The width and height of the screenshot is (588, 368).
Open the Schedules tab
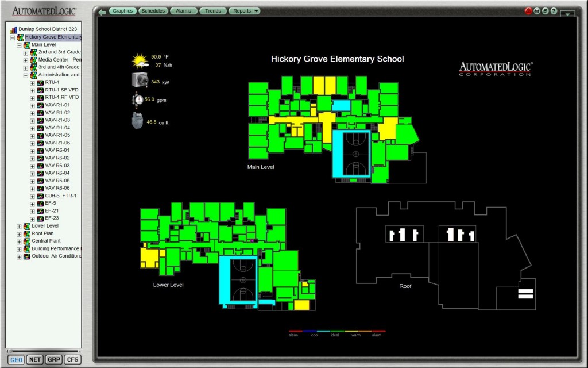[x=153, y=11]
